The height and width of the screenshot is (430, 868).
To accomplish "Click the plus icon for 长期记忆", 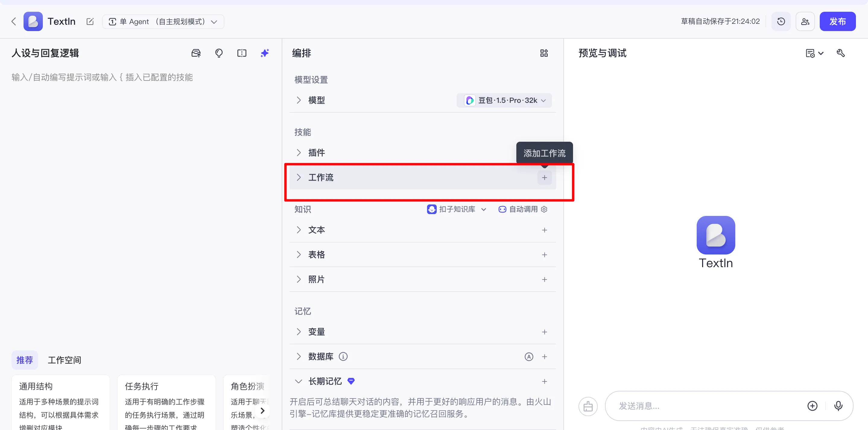I will [544, 381].
